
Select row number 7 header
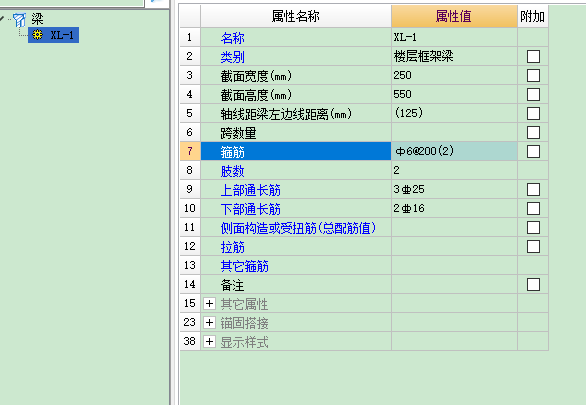click(x=190, y=151)
